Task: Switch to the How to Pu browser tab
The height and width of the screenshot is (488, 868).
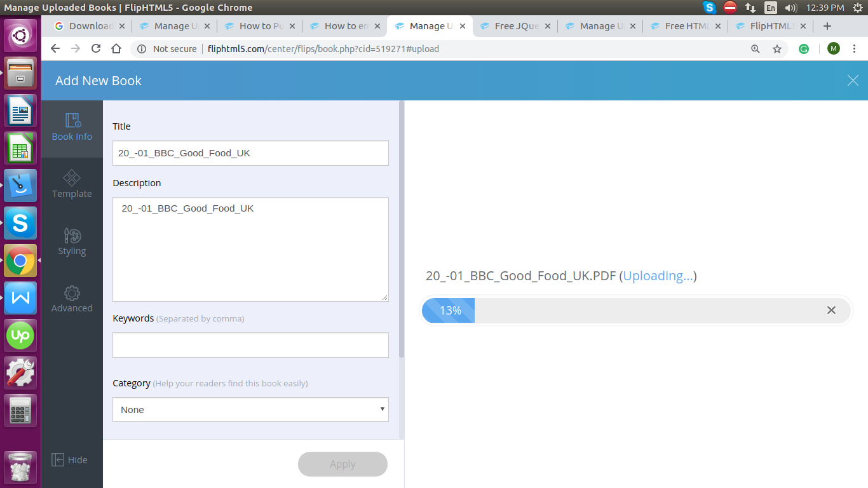Action: [261, 26]
